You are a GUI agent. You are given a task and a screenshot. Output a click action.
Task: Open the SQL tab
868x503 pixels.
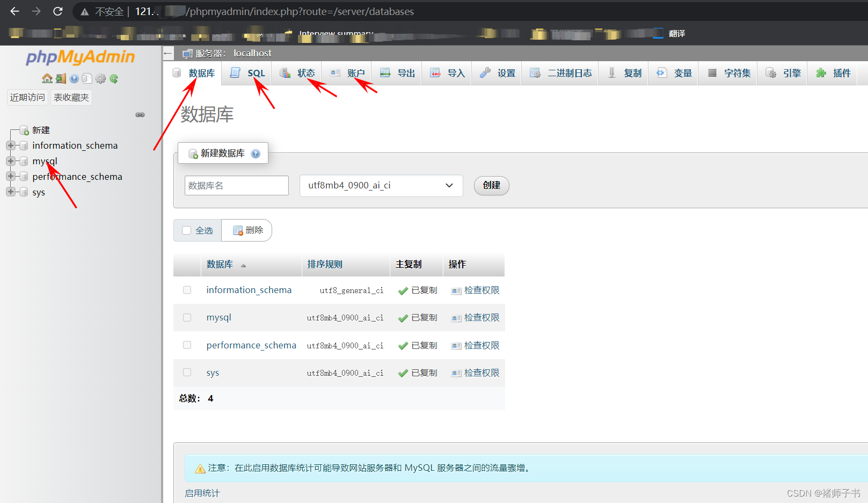[247, 73]
